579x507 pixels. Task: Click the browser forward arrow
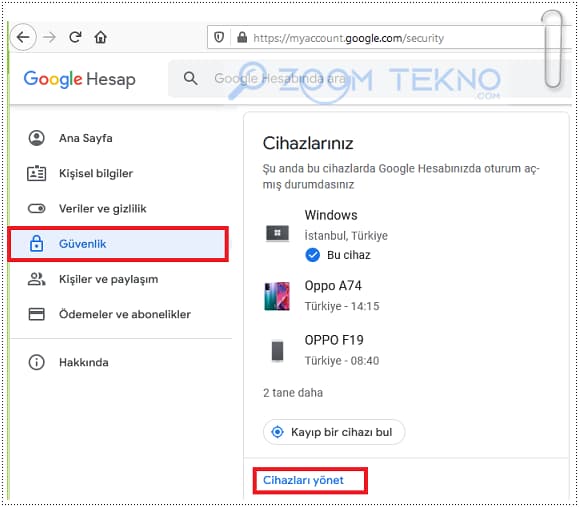(49, 37)
